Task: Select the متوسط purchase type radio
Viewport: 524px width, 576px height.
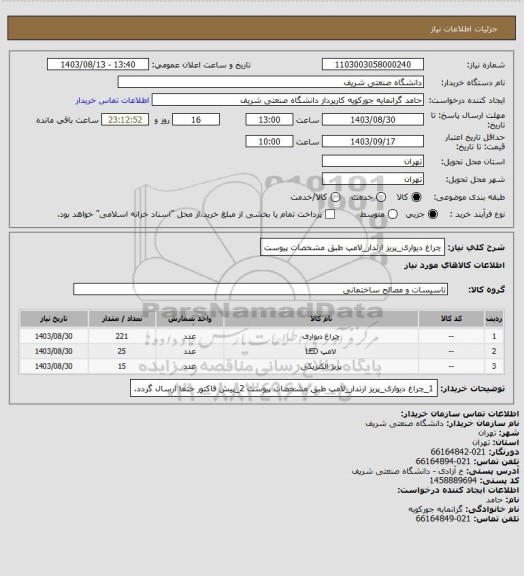Action: [x=393, y=214]
